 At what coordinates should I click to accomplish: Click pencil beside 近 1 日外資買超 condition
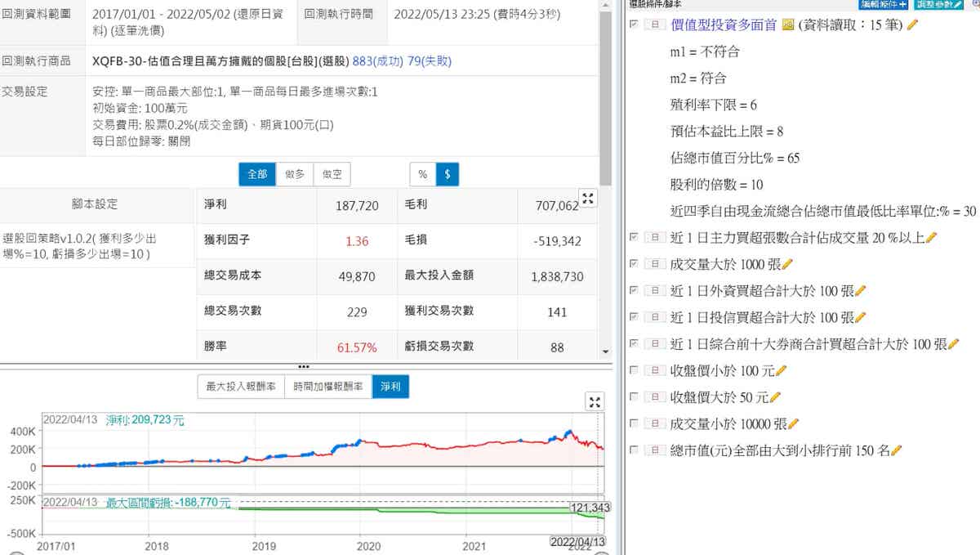860,291
